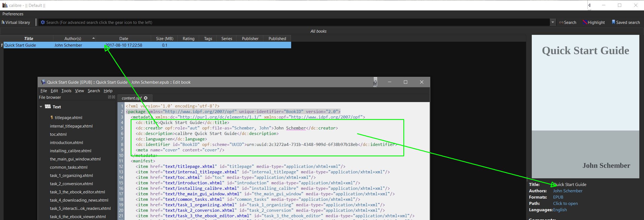This screenshot has height=220, width=644.
Task: Click the English language link
Action: pos(560,210)
